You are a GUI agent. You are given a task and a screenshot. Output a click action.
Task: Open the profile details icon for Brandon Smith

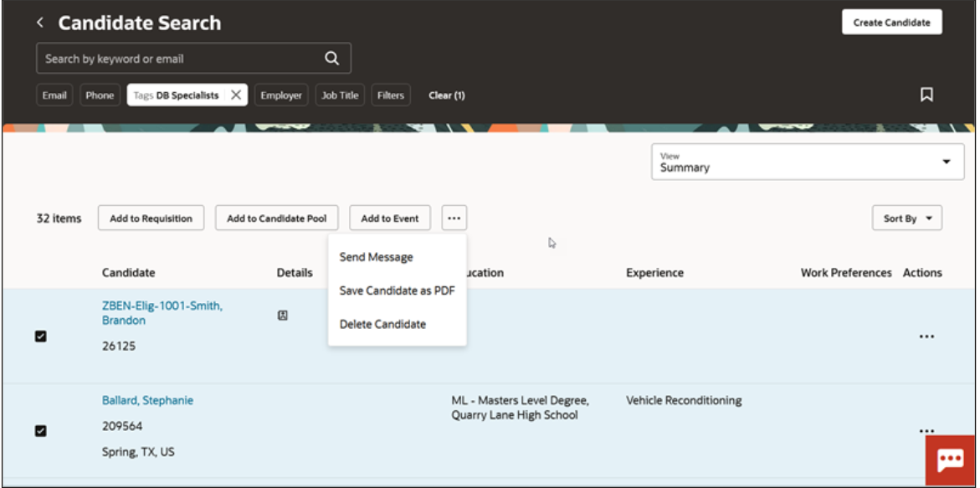[283, 316]
